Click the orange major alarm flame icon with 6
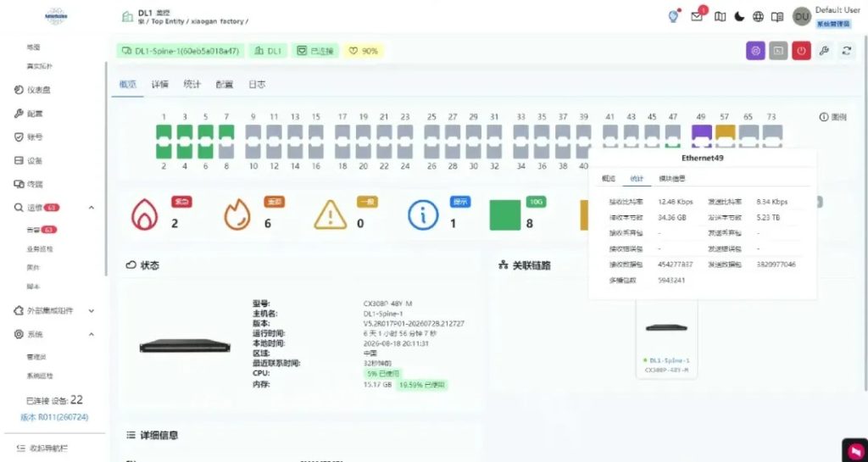The image size is (868, 462). point(237,214)
